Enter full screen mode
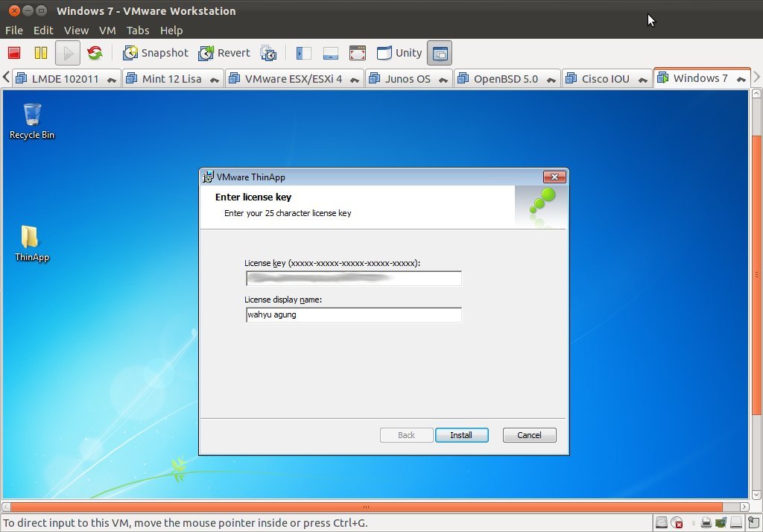This screenshot has width=763, height=532. (x=357, y=52)
